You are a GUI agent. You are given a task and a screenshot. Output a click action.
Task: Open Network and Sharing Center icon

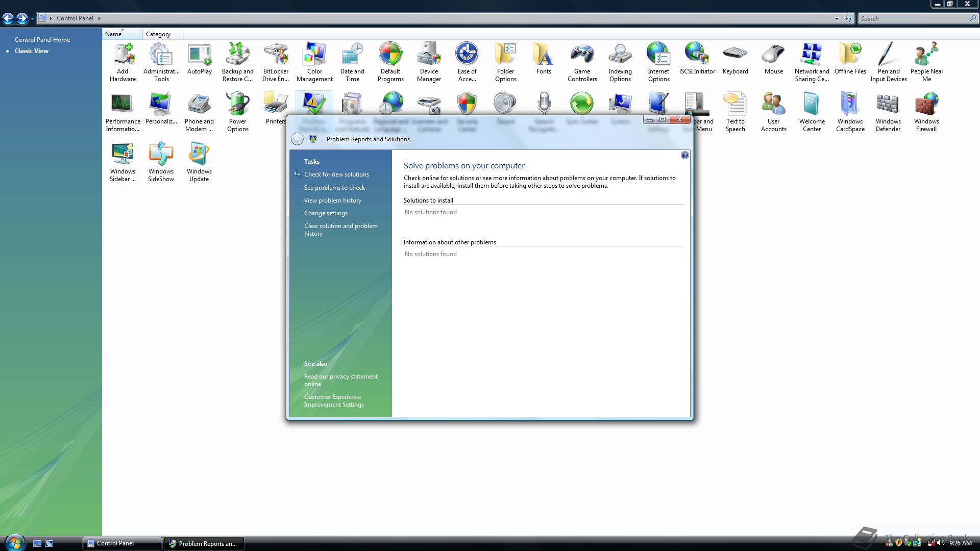click(812, 62)
